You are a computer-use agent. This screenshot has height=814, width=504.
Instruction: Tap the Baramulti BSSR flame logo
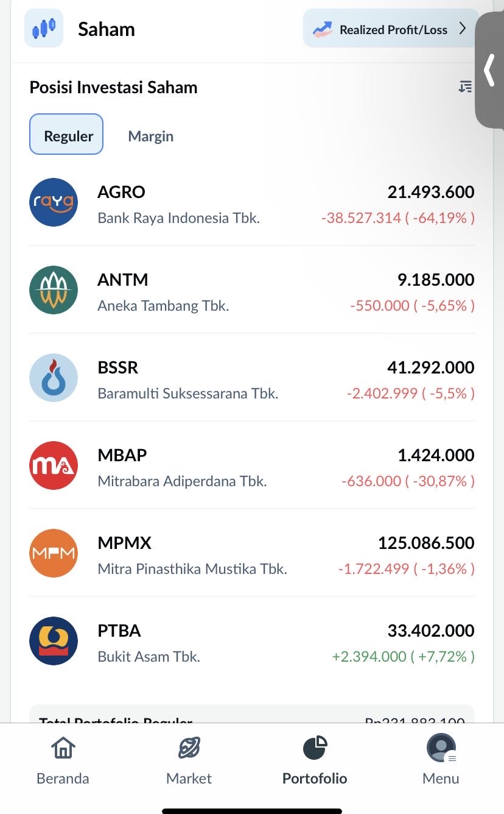coord(54,378)
